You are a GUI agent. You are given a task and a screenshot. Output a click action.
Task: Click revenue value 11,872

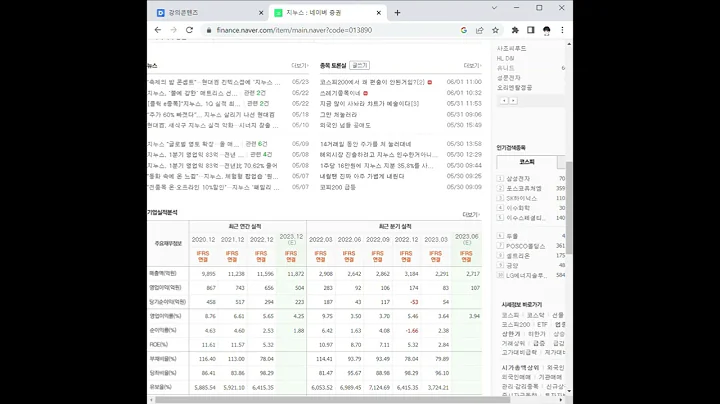[x=296, y=274]
